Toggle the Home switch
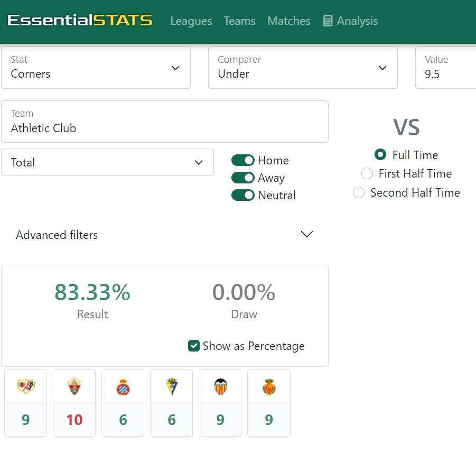Image resolution: width=476 pixels, height=453 pixels. [243, 160]
